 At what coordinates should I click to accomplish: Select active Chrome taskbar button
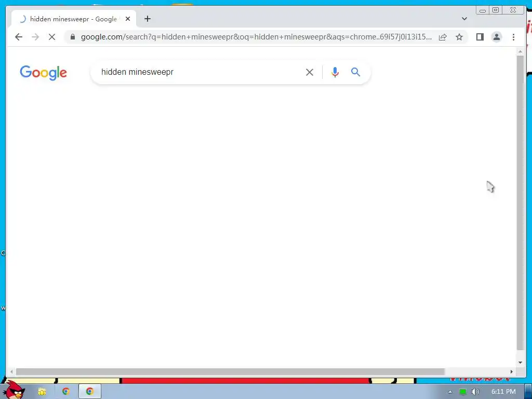click(x=89, y=392)
